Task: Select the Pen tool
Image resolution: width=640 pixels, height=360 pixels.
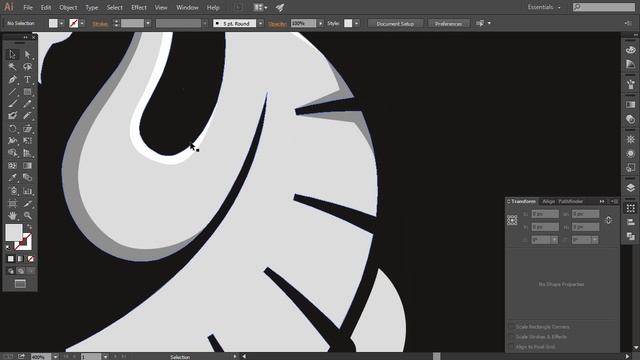Action: pos(12,80)
